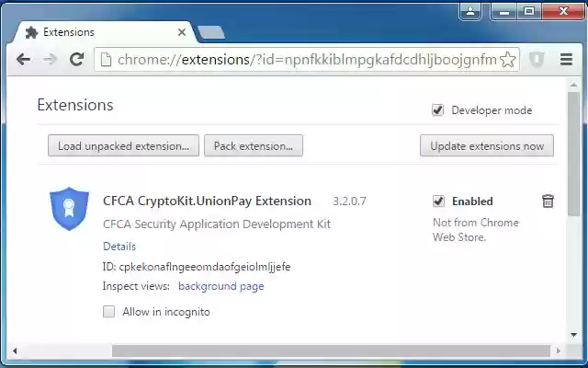588x368 pixels.
Task: Reload the extensions page
Action: [x=77, y=59]
